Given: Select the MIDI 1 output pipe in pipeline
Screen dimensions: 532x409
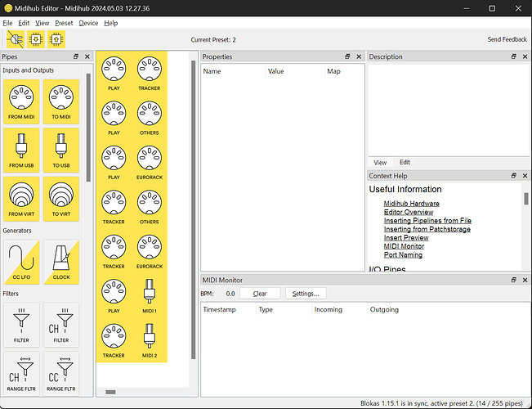Looking at the screenshot, I should click(x=150, y=296).
